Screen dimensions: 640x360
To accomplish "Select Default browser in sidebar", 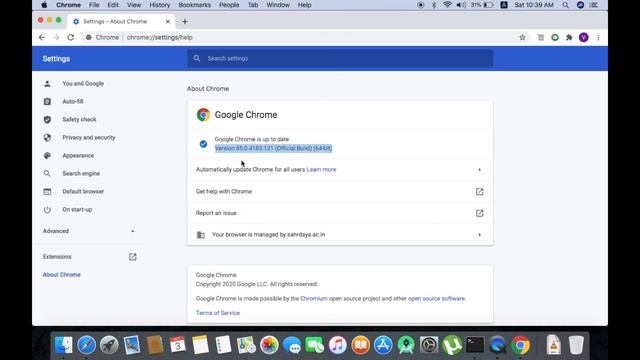I will click(83, 191).
